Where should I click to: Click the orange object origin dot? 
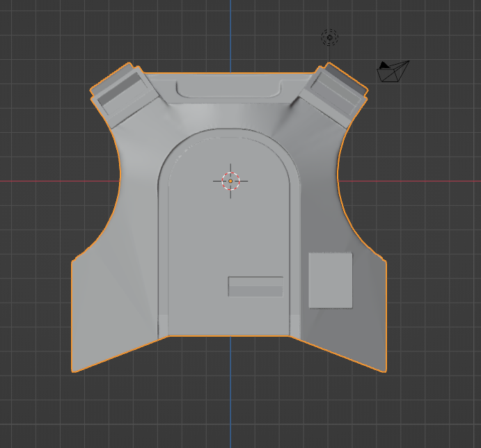(230, 182)
